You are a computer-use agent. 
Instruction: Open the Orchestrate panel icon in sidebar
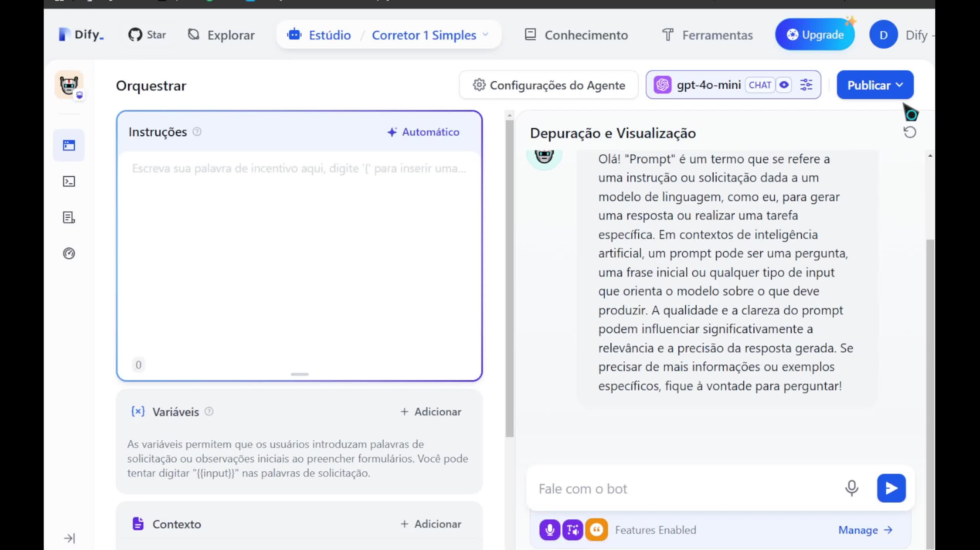69,146
